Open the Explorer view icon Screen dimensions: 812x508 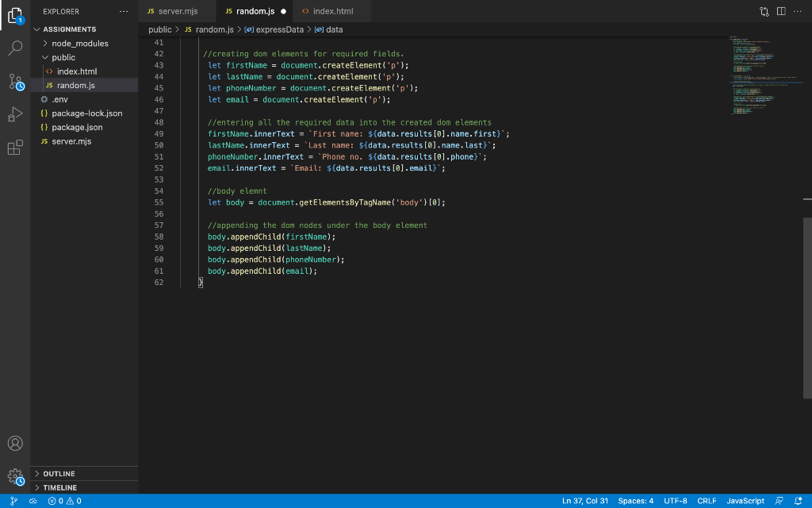pos(15,14)
